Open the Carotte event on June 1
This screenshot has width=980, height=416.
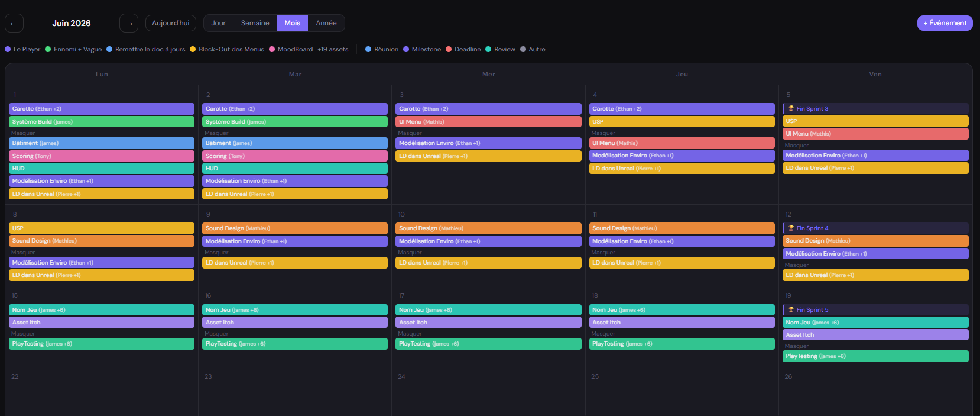click(x=102, y=109)
